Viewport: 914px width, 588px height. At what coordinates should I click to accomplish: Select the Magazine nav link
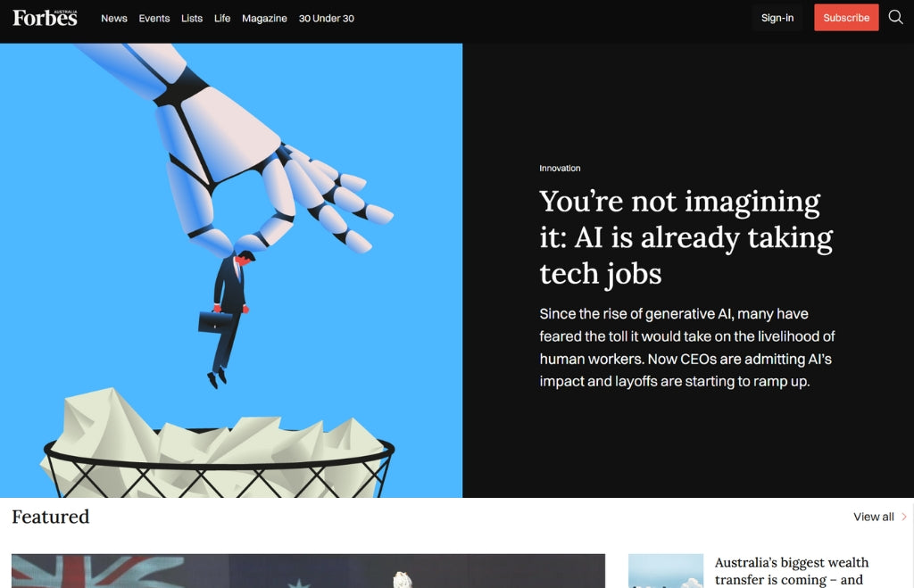point(264,18)
